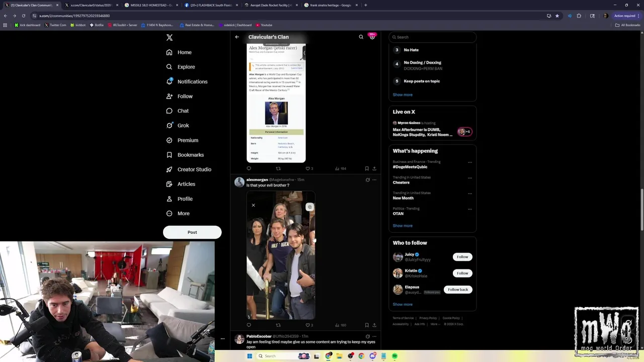Viewport: 644px width, 362px height.
Task: Open Bookmarks in the sidebar
Action: point(185,155)
